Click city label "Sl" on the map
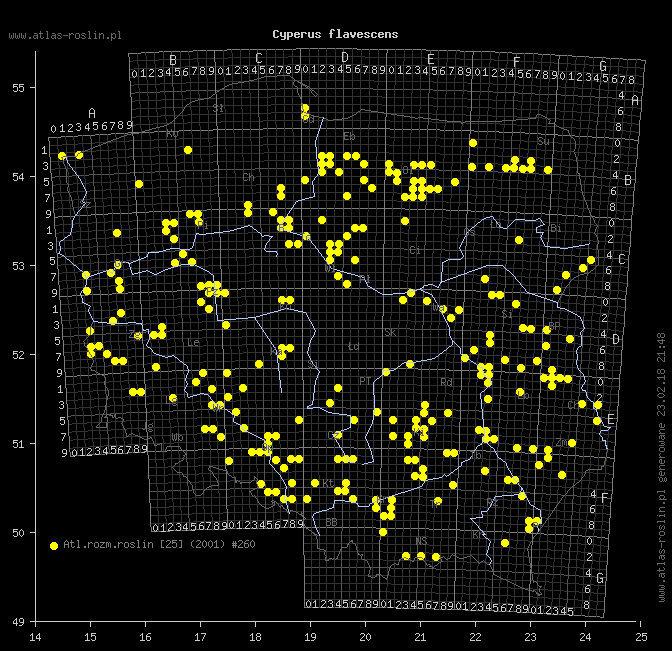The width and height of the screenshot is (672, 651). pyautogui.click(x=218, y=108)
